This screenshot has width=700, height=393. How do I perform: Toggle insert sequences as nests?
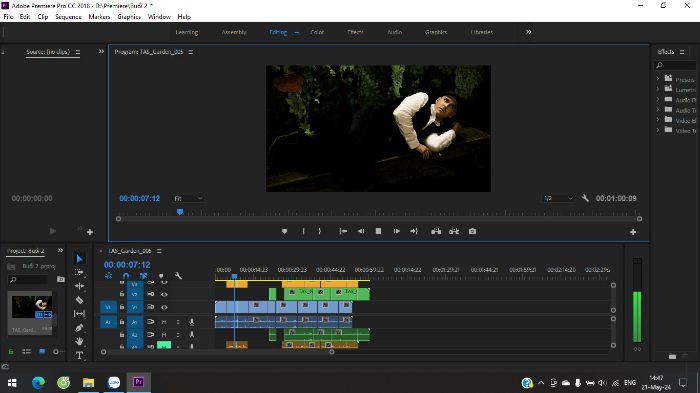pos(108,276)
